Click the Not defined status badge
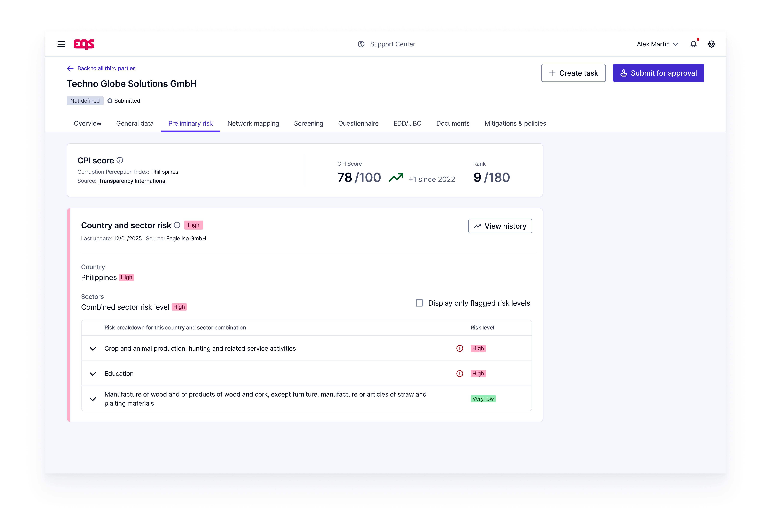Image resolution: width=771 pixels, height=532 pixels. click(85, 101)
